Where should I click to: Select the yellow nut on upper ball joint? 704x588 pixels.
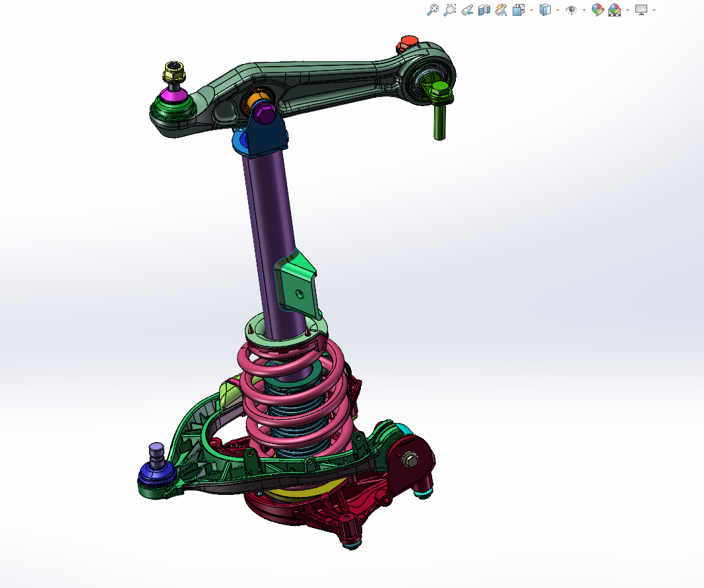click(x=174, y=73)
